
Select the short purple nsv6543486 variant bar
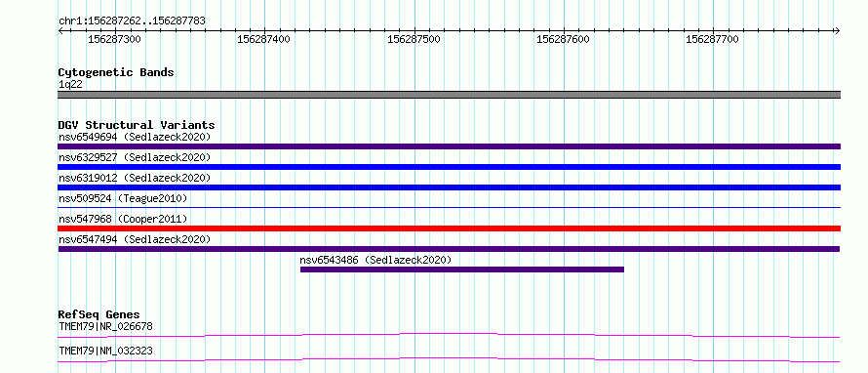(x=462, y=269)
